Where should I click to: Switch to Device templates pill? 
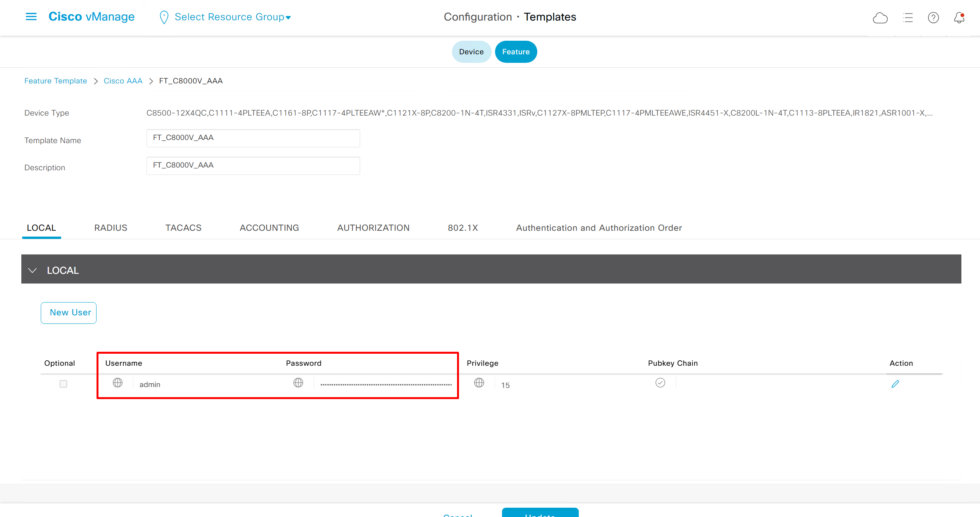(471, 52)
